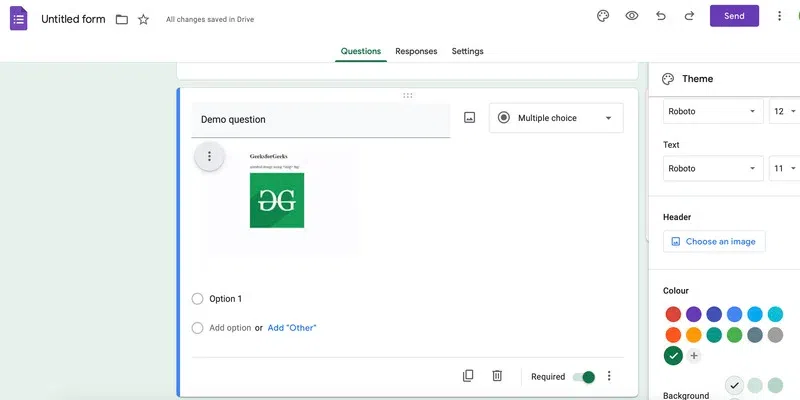800x400 pixels.
Task: Open the Multiple choice question type dropdown
Action: coord(556,118)
